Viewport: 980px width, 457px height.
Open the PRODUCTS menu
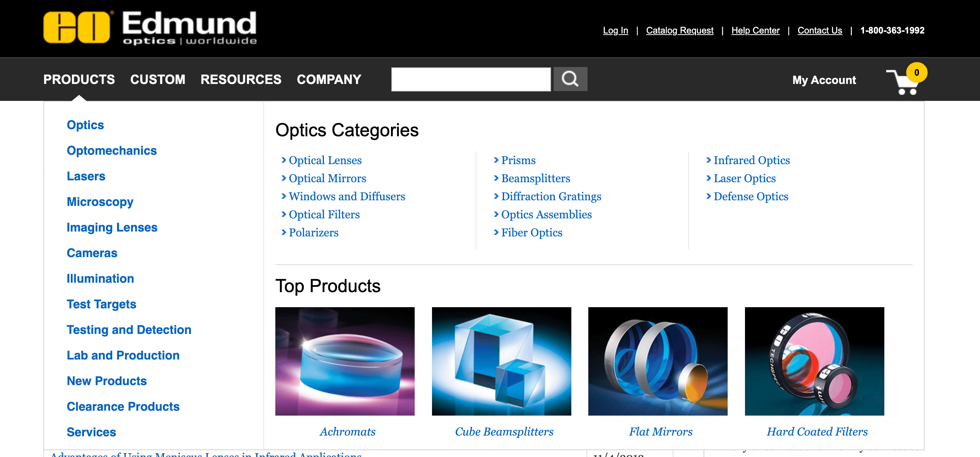pyautogui.click(x=79, y=79)
